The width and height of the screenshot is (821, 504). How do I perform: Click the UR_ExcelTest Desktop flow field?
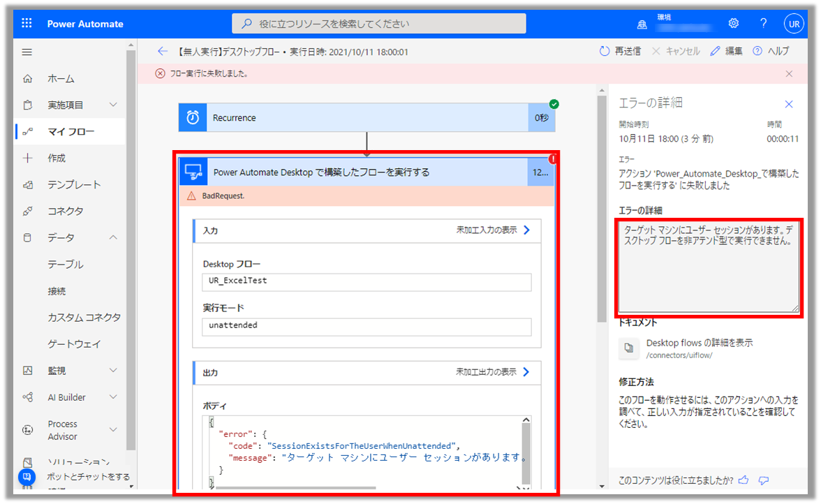(367, 281)
